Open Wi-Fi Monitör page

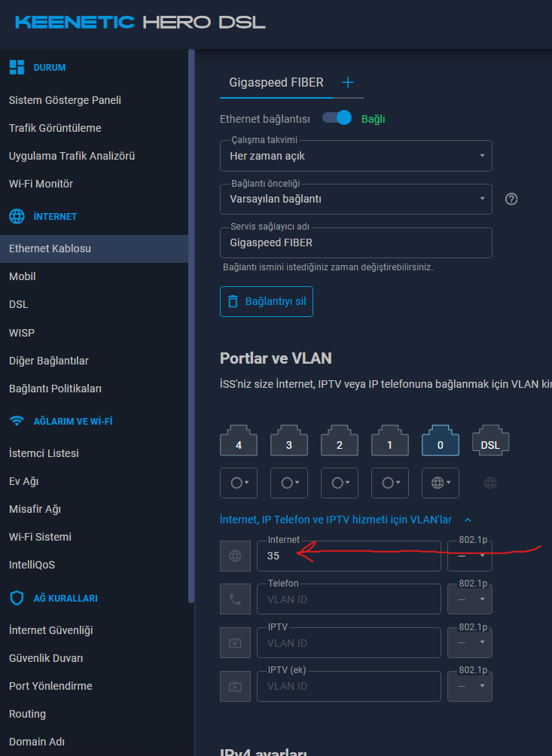(41, 184)
